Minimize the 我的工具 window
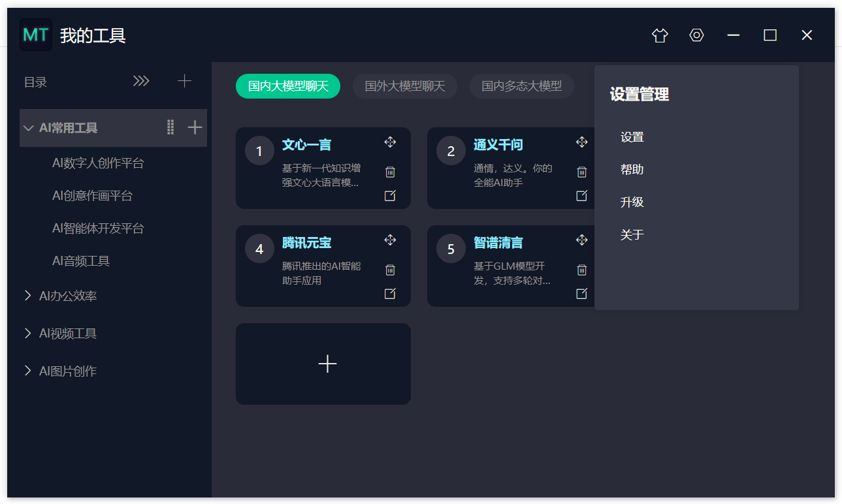 [734, 35]
